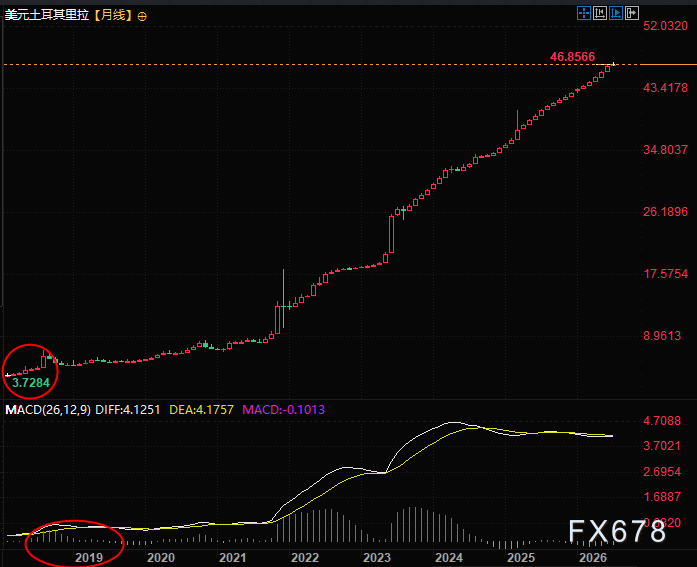Open MACD(26,12,9) indicator settings
The width and height of the screenshot is (697, 567).
(48, 410)
